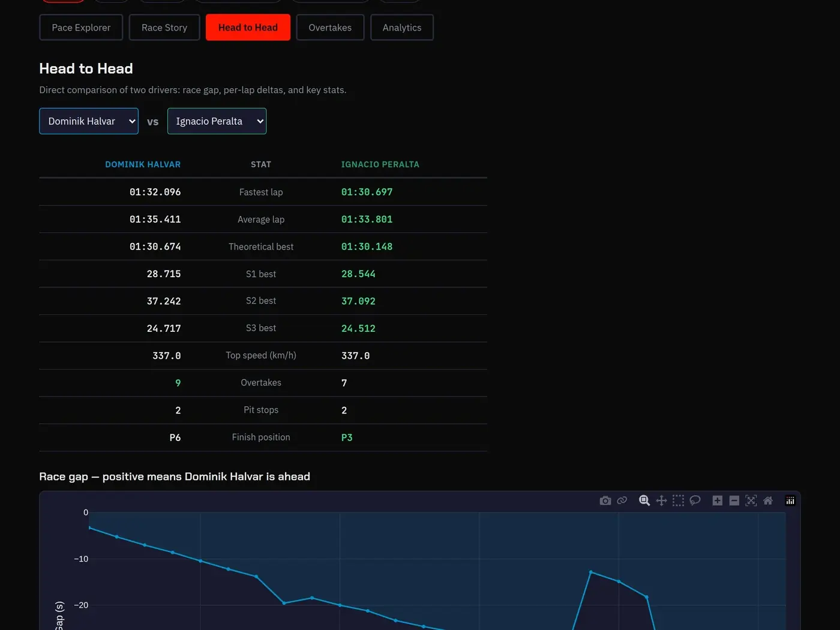Click Peralta's S2 best 37.092
Viewport: 840px width, 630px height.
(358, 301)
